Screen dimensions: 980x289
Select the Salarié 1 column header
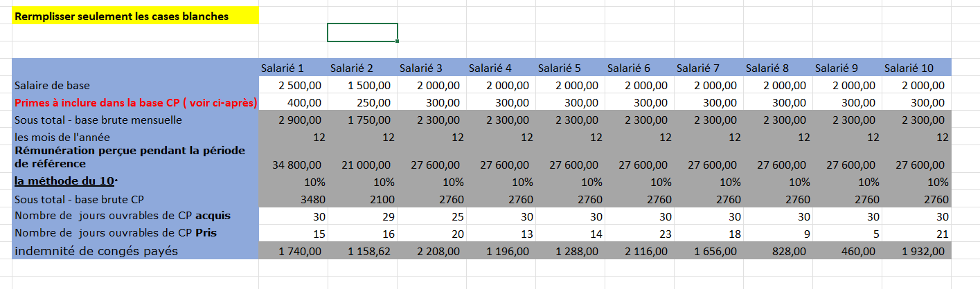(283, 68)
